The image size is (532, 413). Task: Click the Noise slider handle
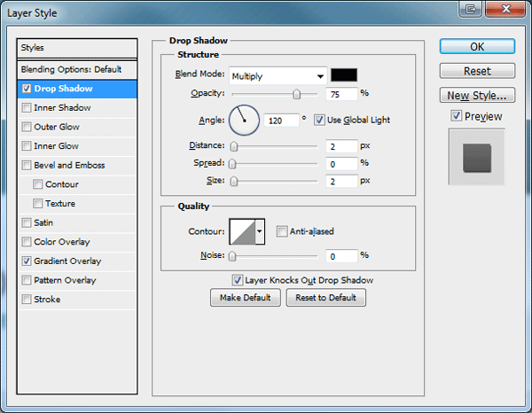[232, 256]
